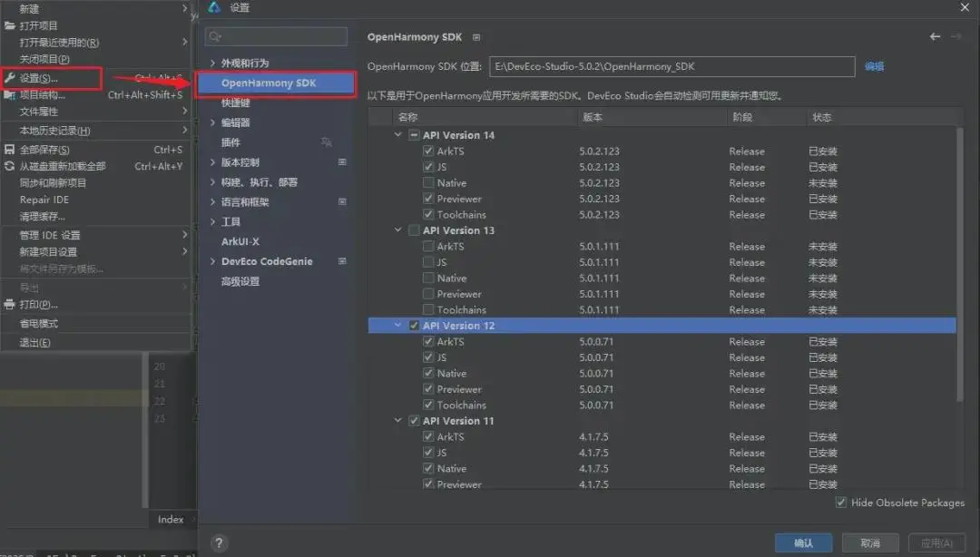Screen dimensions: 980x557
Task: Check ArkTS 5.0.1.111 under API Version 13
Action: 428,247
